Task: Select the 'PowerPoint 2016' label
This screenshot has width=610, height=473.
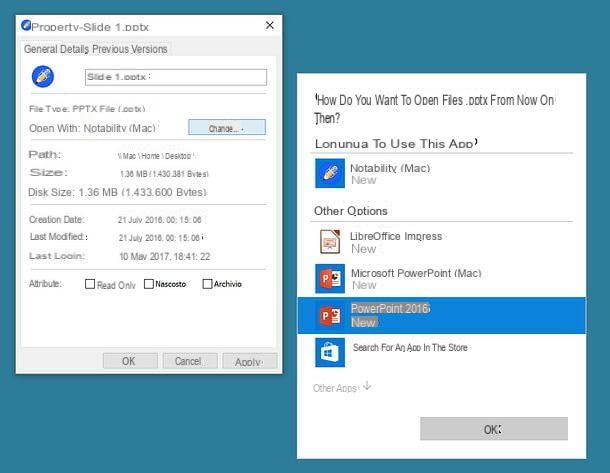Action: point(390,308)
